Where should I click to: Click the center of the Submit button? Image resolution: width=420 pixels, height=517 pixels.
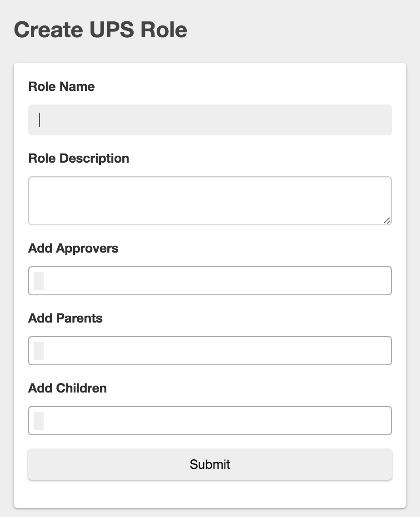tap(210, 464)
